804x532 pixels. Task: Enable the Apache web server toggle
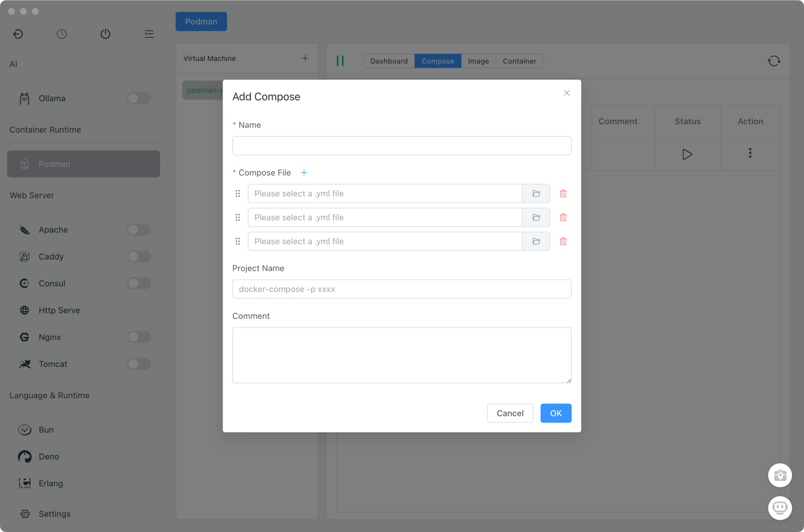(x=139, y=230)
